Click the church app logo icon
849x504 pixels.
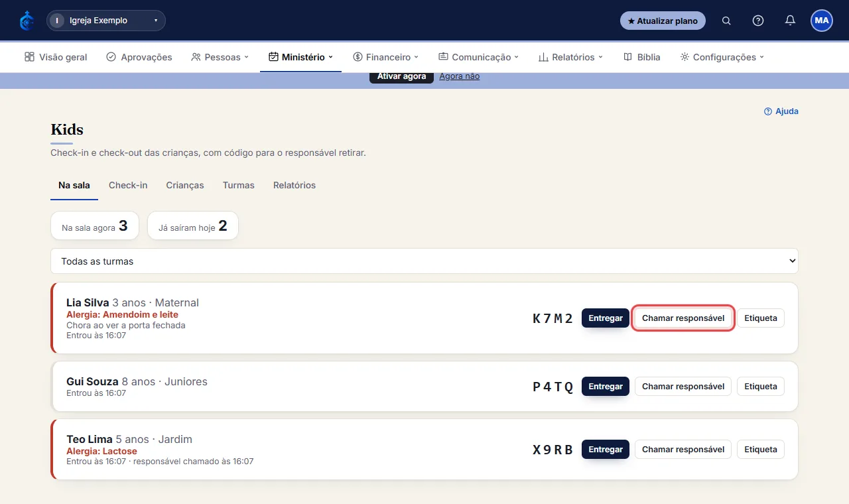point(27,21)
